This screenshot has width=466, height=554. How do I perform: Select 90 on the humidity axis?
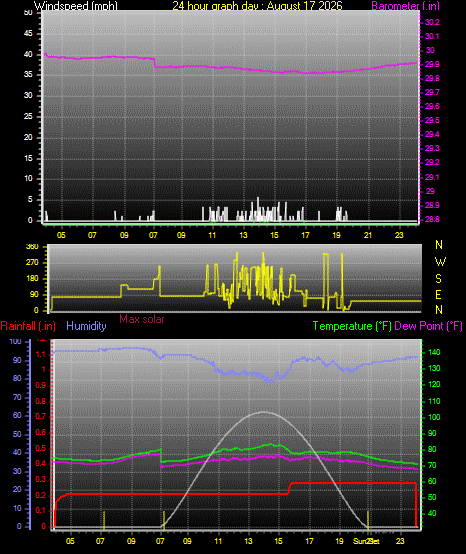17,360
